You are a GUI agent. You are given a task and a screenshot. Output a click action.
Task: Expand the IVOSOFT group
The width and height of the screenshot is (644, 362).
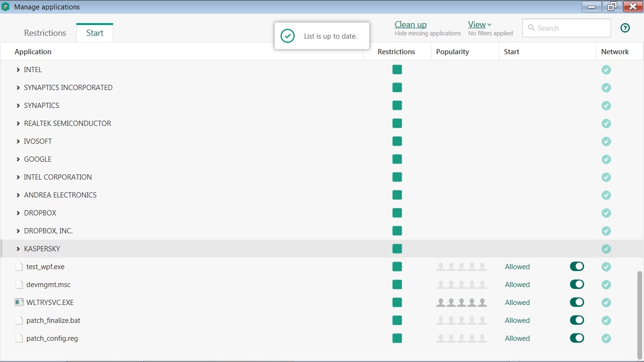[x=18, y=141]
